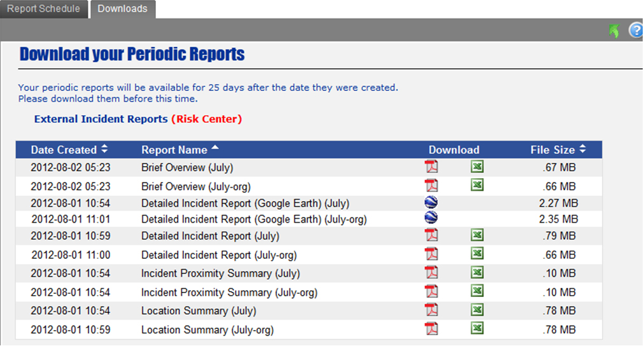Open Google Earth file for Detailed Incident Report (July-org)

[x=431, y=218]
